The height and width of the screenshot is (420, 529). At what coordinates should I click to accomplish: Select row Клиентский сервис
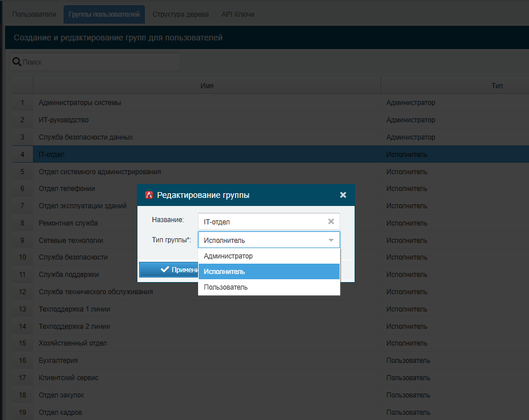(271, 377)
